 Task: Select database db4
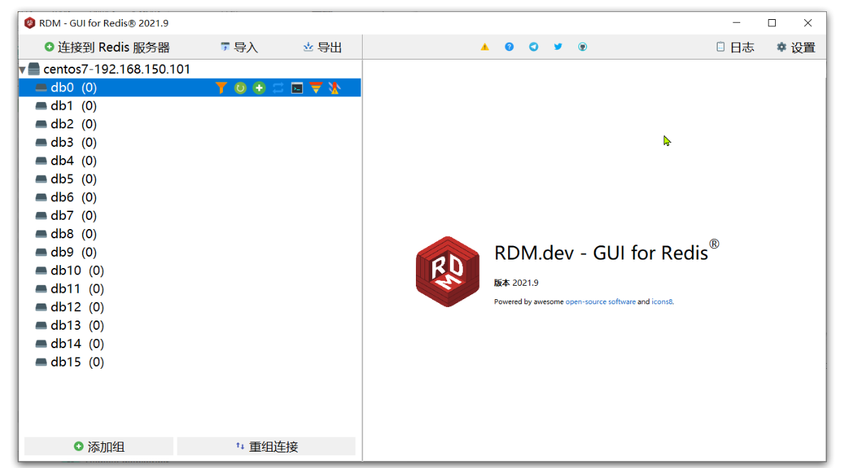pos(190,161)
